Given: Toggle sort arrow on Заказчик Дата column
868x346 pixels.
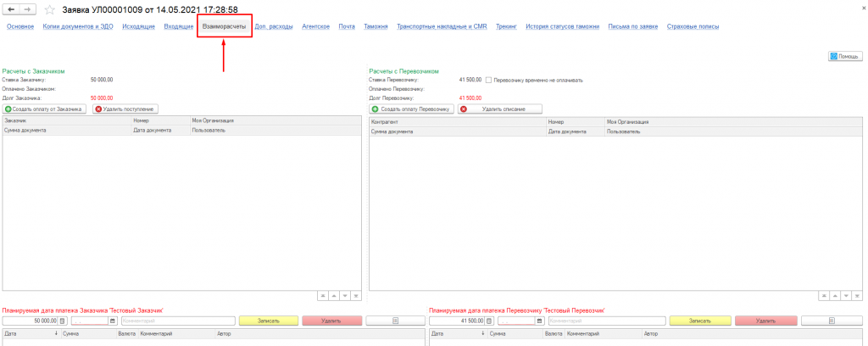Looking at the screenshot, I should [56, 334].
